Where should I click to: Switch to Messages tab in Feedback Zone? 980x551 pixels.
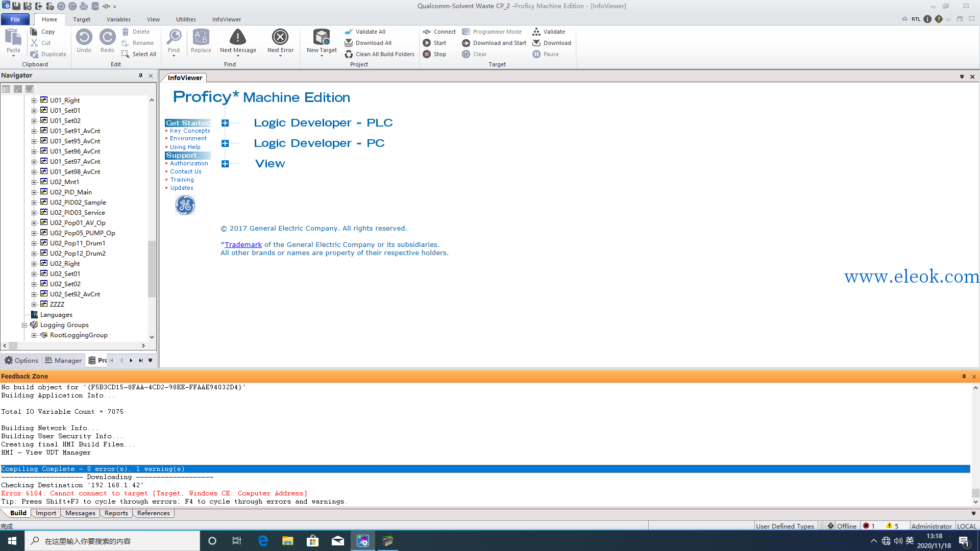(80, 513)
